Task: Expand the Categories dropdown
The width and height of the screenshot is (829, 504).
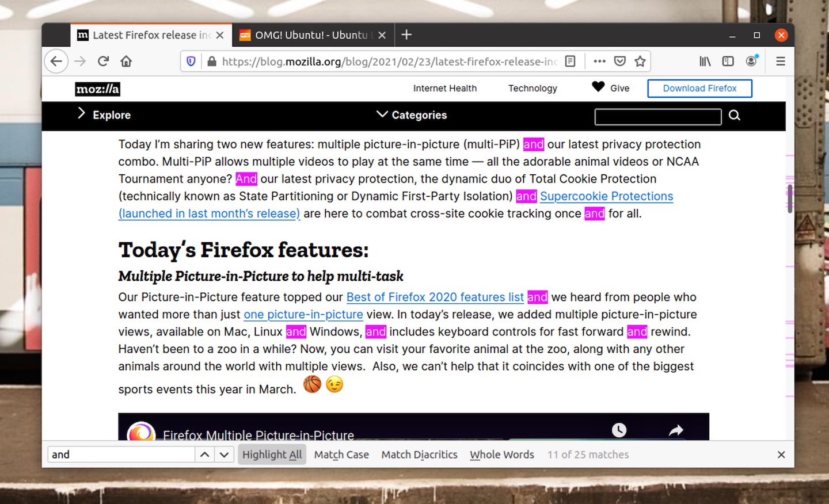Action: 412,114
